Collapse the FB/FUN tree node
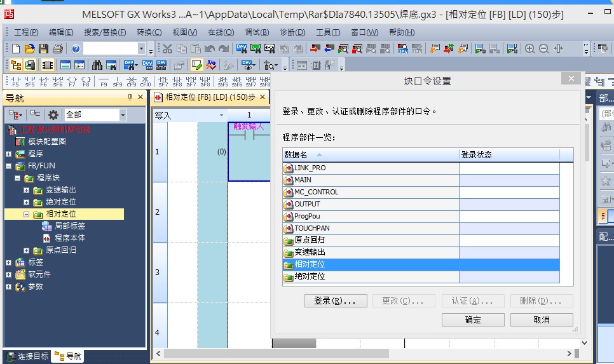 pyautogui.click(x=8, y=166)
